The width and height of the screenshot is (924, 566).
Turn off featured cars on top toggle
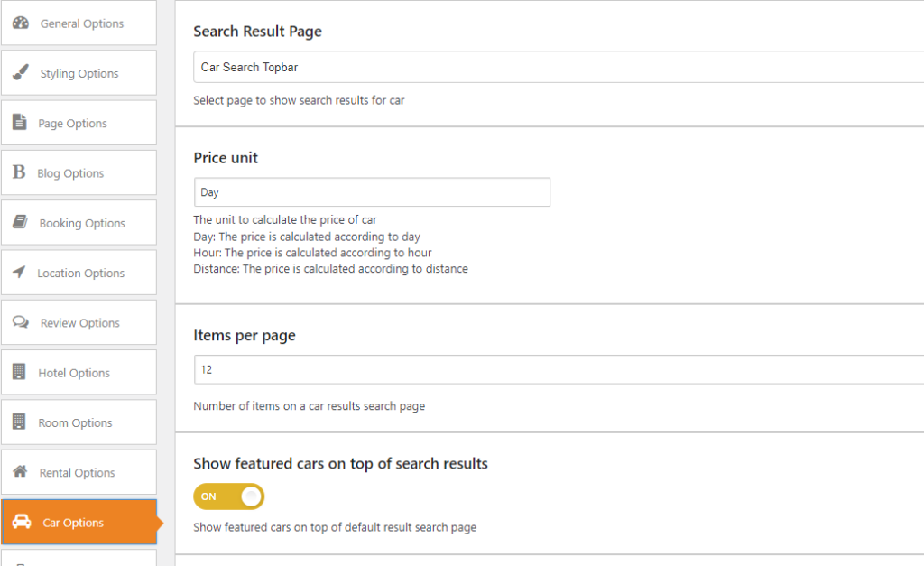click(228, 496)
